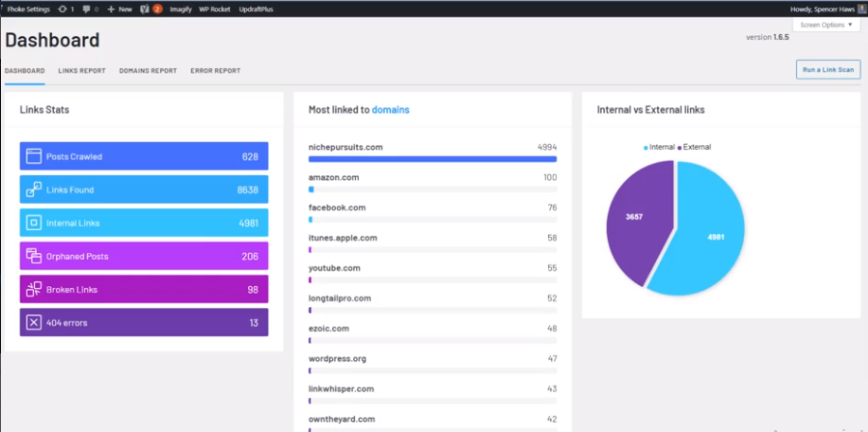Open the Error Report tab
Image resolution: width=868 pixels, height=432 pixels.
click(x=215, y=71)
